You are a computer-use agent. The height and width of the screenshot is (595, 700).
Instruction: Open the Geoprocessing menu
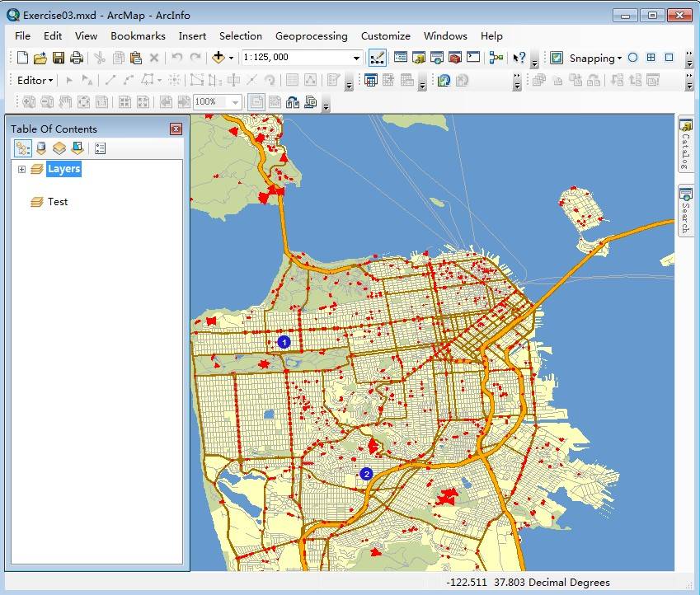click(311, 35)
